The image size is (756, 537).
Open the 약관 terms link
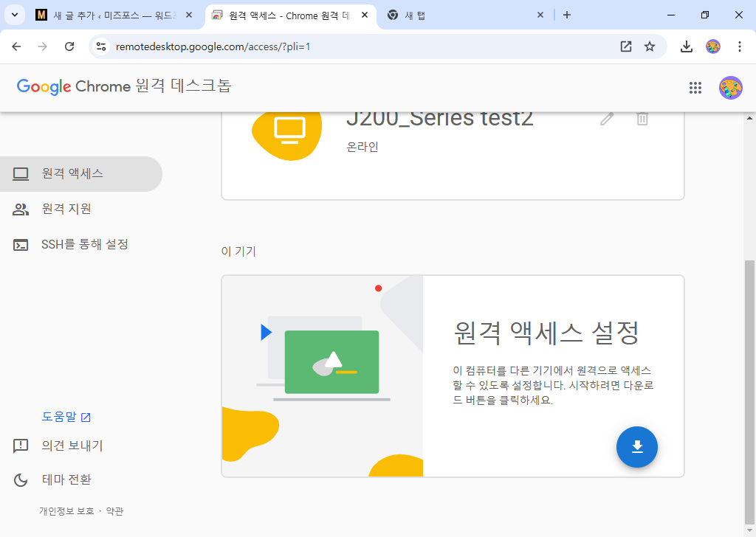114,511
